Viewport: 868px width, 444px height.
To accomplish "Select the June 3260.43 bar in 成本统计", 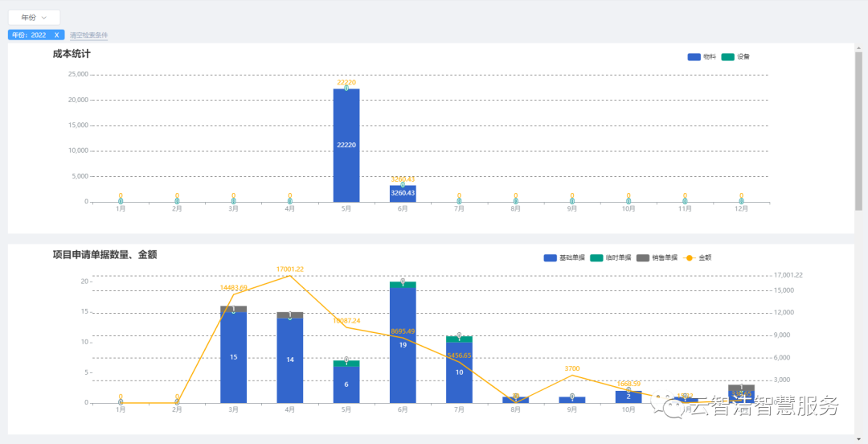I will (x=403, y=194).
